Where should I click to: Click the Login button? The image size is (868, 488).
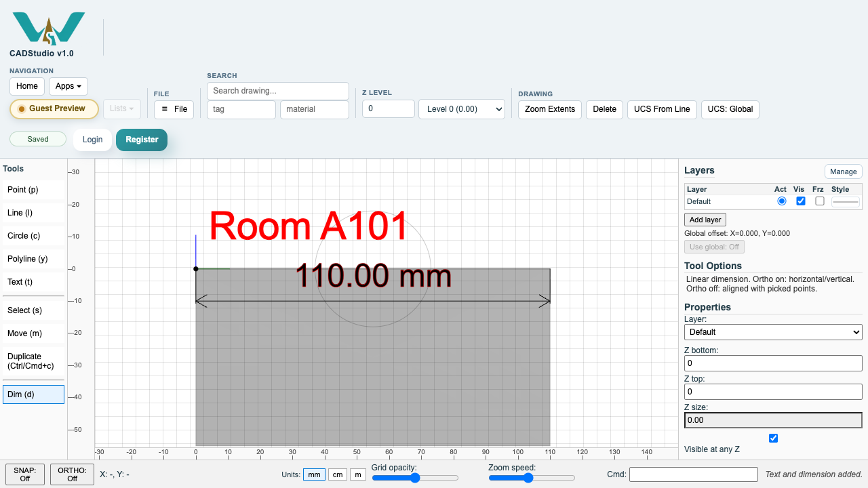point(92,140)
